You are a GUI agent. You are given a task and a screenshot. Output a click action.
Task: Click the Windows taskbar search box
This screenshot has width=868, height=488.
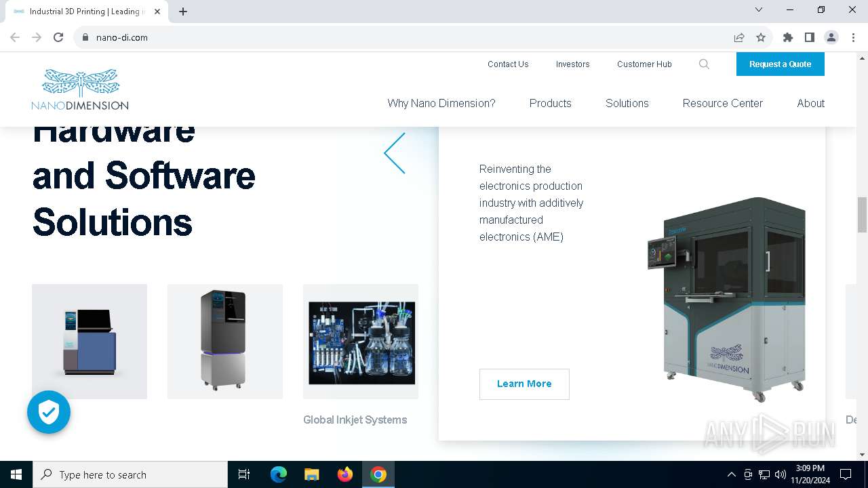coord(130,474)
